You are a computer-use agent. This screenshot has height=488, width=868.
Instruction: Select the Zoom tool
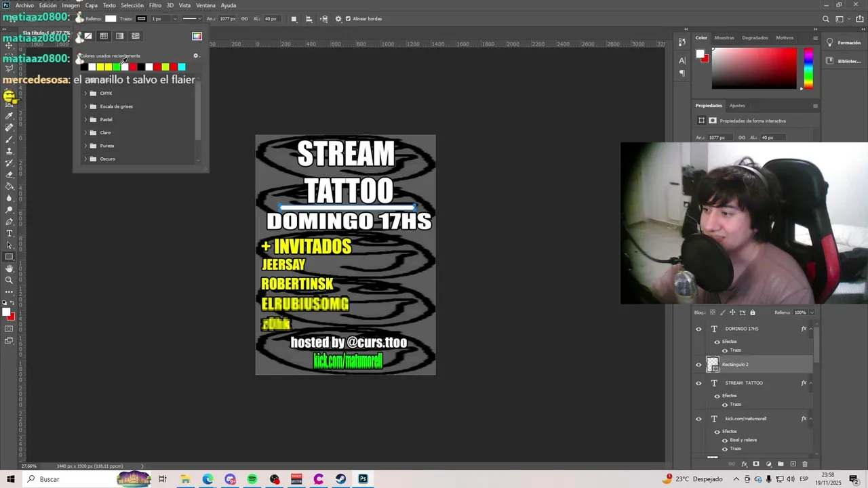click(9, 280)
